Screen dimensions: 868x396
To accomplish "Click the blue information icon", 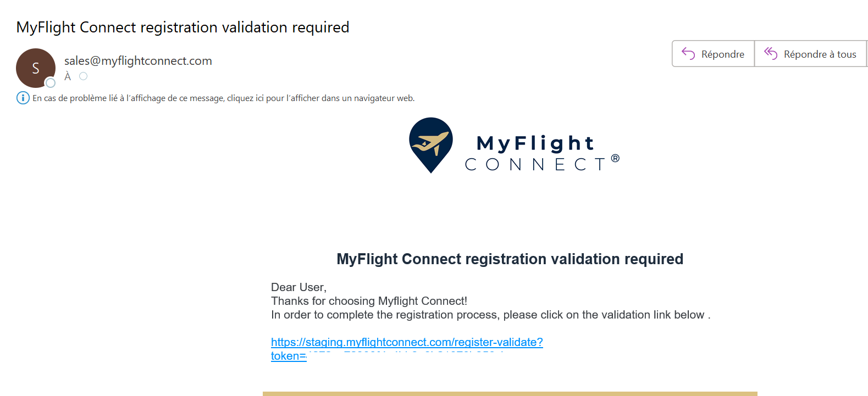I will [x=23, y=98].
